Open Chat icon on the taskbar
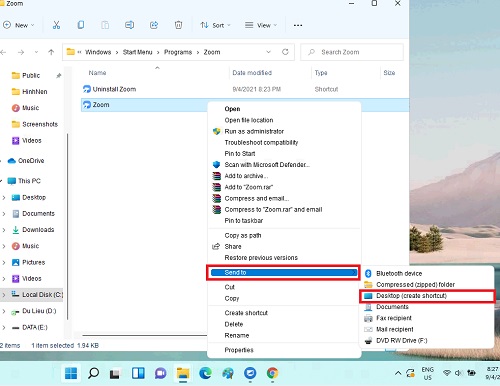 160,373
